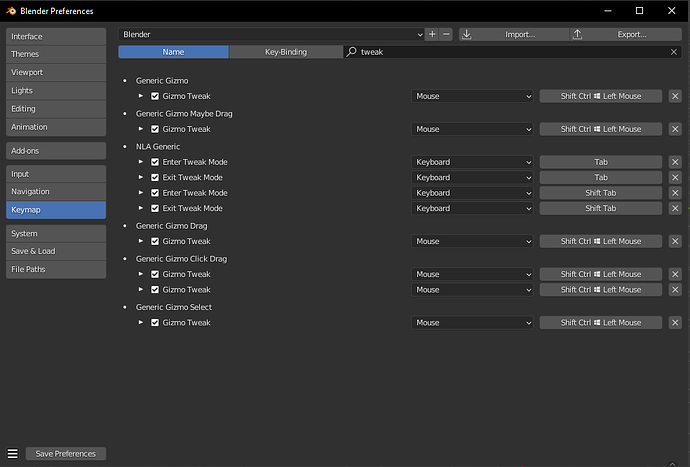Open Mouse type dropdown for Generic Gizmo
Image resolution: width=690 pixels, height=467 pixels.
472,96
